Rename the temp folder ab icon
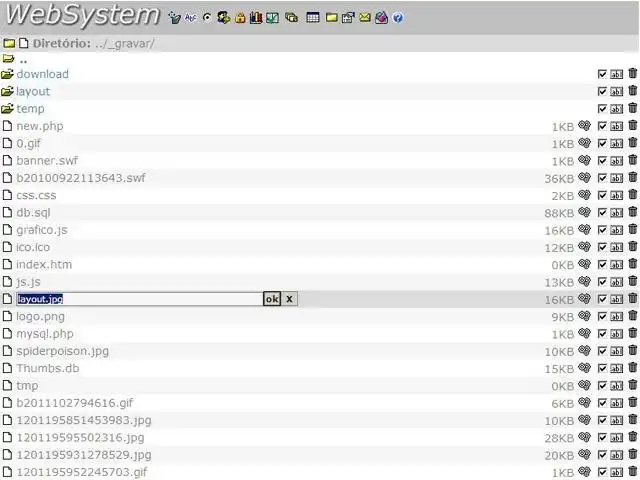Viewport: 640px width, 480px height. click(617, 109)
